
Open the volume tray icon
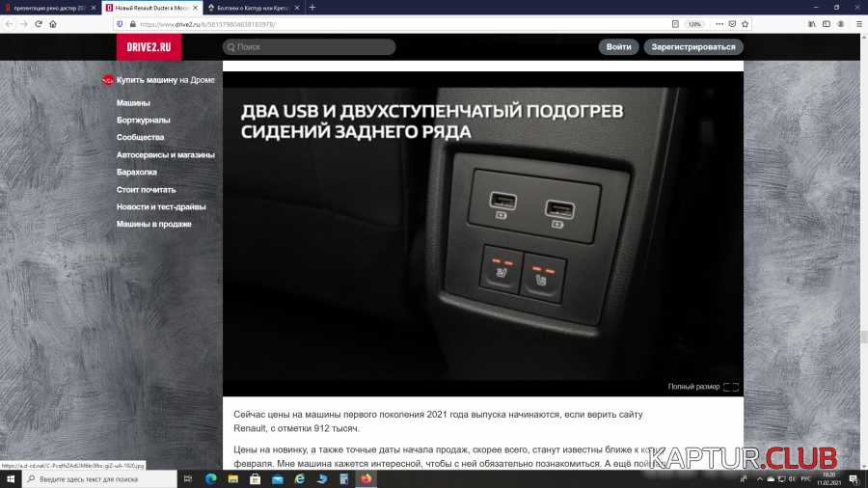792,479
